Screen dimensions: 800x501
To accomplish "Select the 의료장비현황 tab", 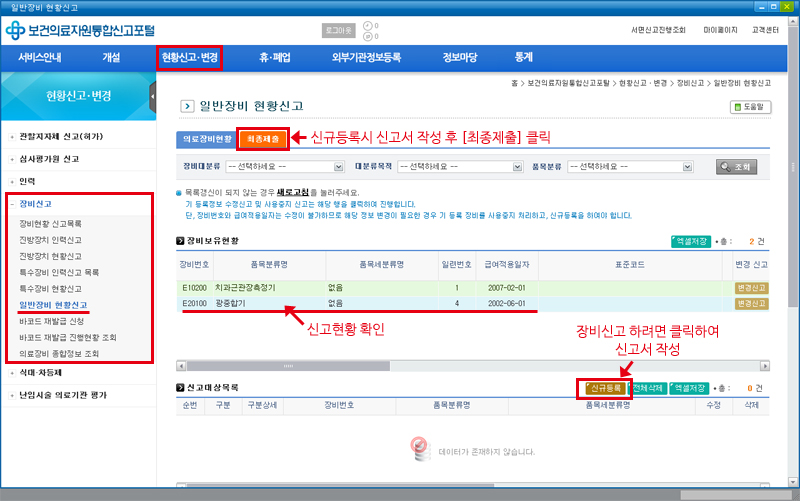I will pos(207,137).
